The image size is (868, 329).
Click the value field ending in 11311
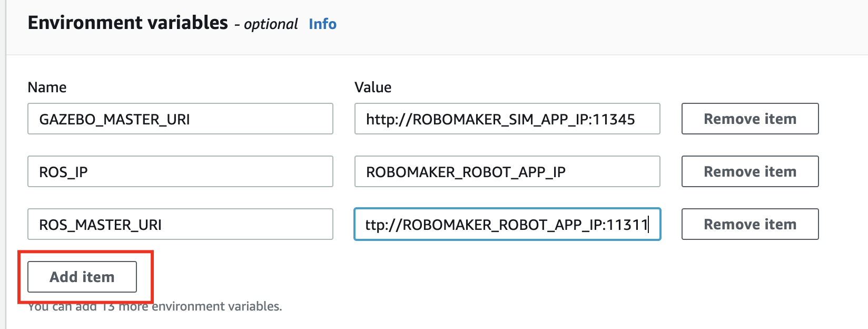pos(507,224)
